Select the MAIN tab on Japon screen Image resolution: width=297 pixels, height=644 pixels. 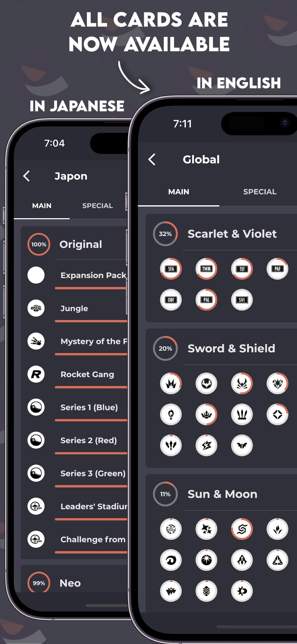(x=42, y=206)
